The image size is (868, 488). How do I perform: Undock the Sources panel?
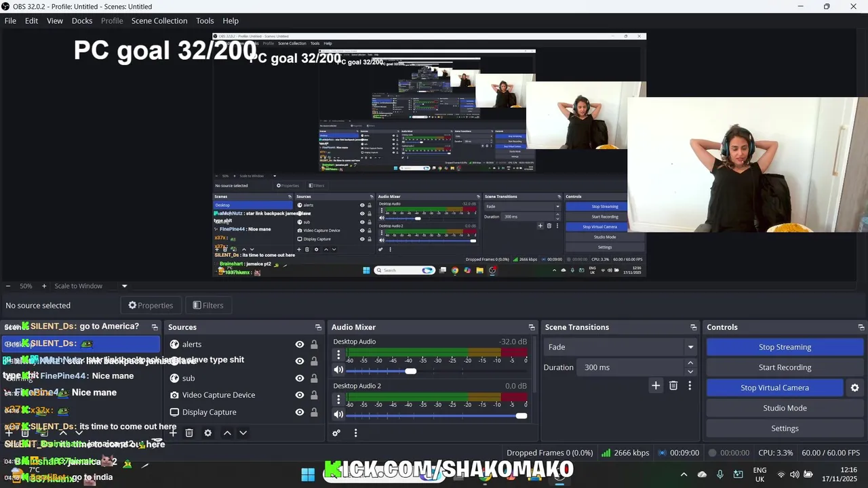[318, 327]
